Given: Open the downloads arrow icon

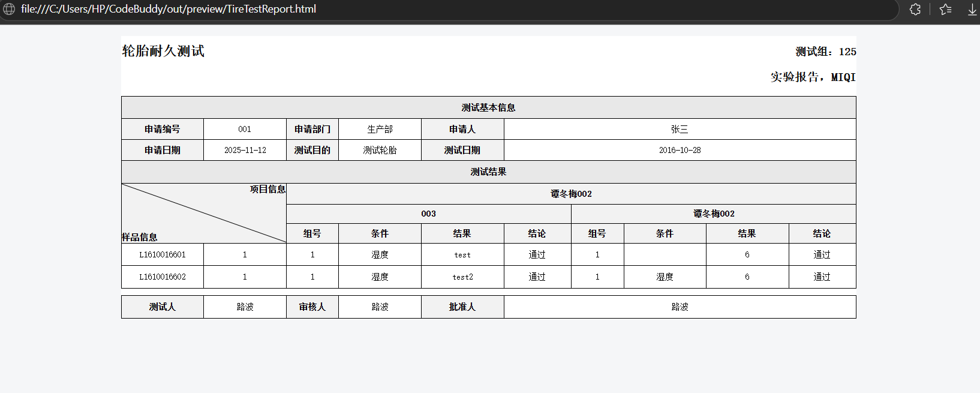Looking at the screenshot, I should pos(972,9).
